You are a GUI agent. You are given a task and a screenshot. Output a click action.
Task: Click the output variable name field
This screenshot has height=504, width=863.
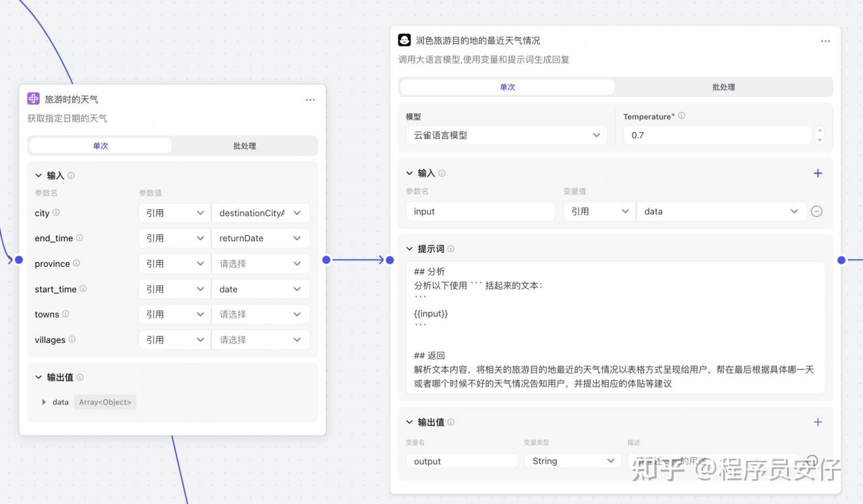462,461
